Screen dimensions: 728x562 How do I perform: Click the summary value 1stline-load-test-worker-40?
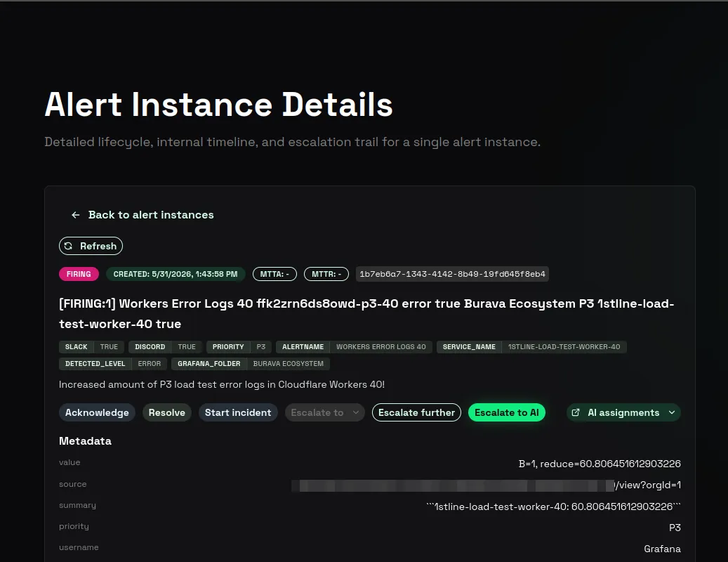click(x=553, y=507)
